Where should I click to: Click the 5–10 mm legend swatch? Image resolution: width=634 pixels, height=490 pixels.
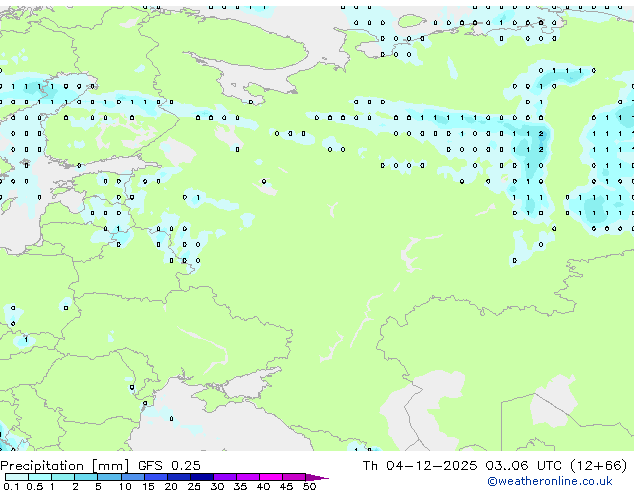click(x=109, y=477)
